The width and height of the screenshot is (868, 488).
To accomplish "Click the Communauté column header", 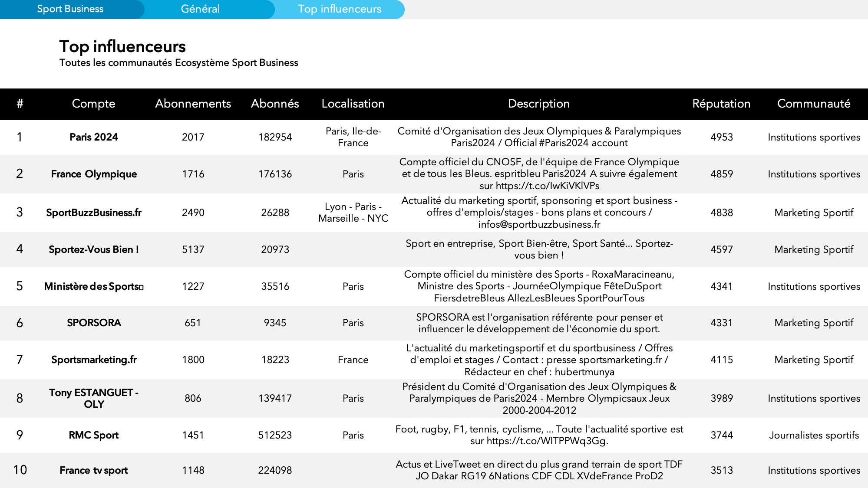I will point(813,104).
